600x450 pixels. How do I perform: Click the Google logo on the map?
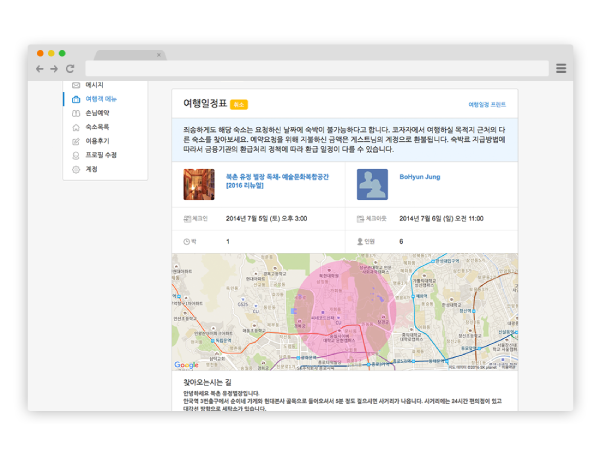pos(186,365)
